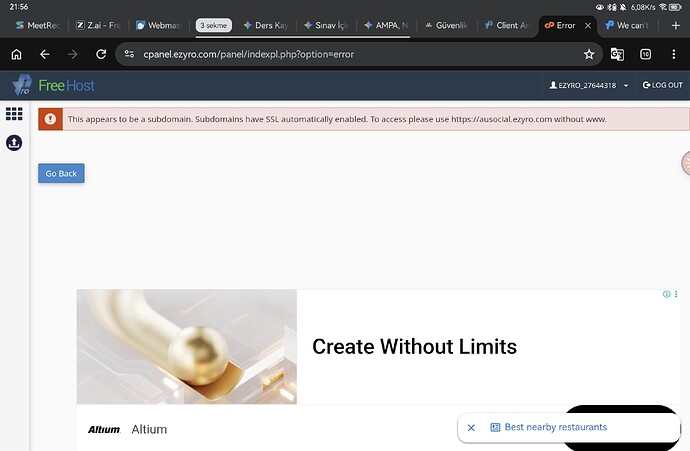Click the subdomain SSL error message text
This screenshot has height=451, width=690.
pyautogui.click(x=337, y=119)
